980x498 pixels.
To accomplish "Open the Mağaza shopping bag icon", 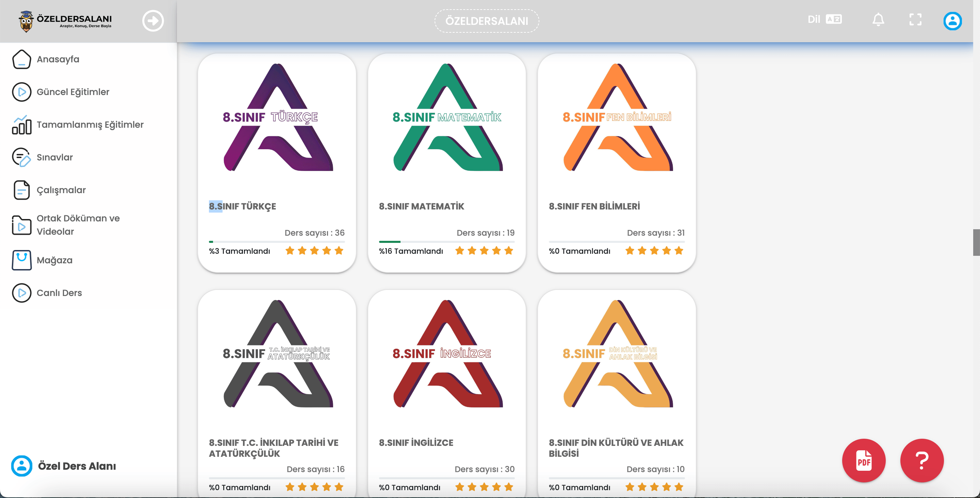I will coord(22,261).
